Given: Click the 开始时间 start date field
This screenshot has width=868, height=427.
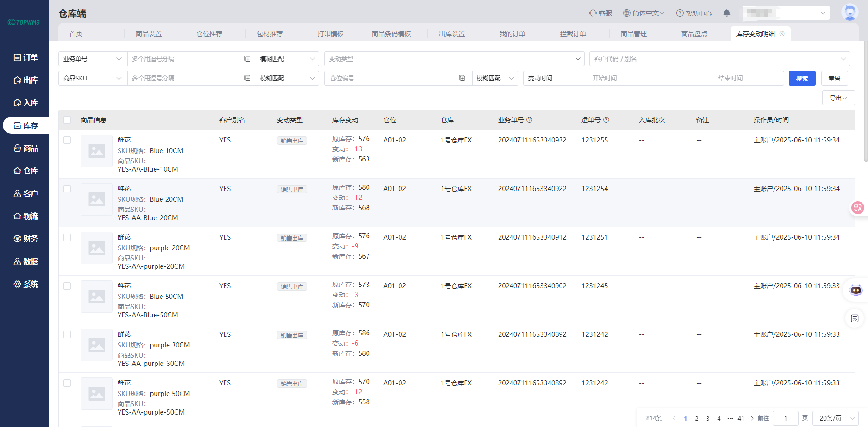Looking at the screenshot, I should pyautogui.click(x=605, y=78).
